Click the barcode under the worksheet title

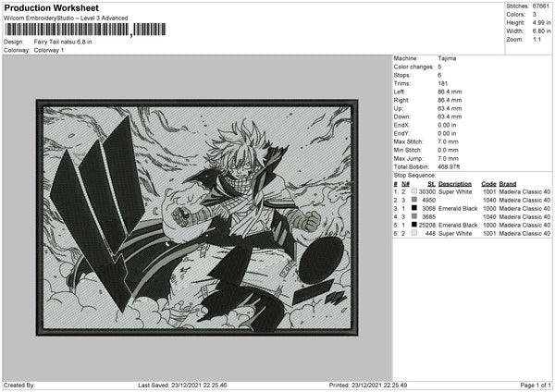click(x=84, y=30)
